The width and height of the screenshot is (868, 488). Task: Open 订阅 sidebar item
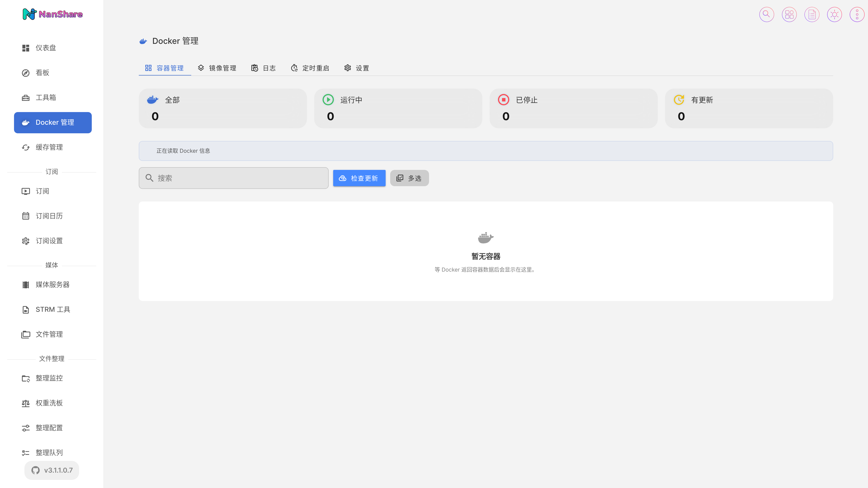[53, 191]
